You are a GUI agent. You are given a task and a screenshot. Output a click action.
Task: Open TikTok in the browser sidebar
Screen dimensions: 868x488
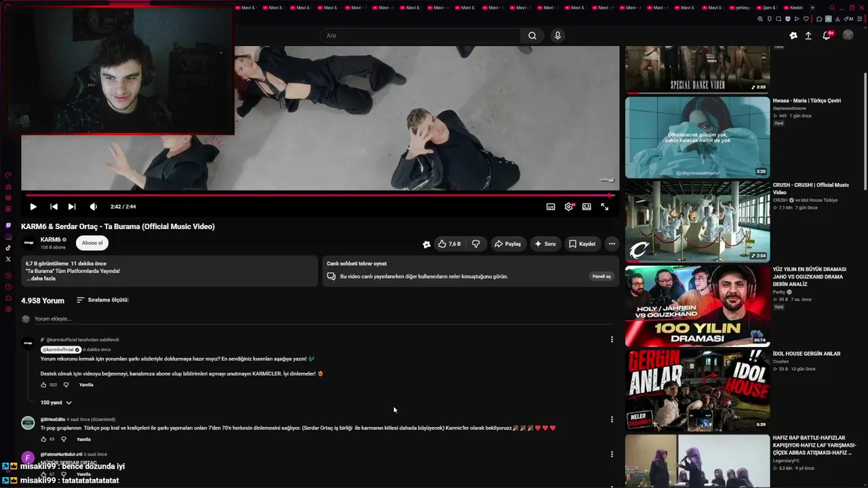(x=8, y=248)
